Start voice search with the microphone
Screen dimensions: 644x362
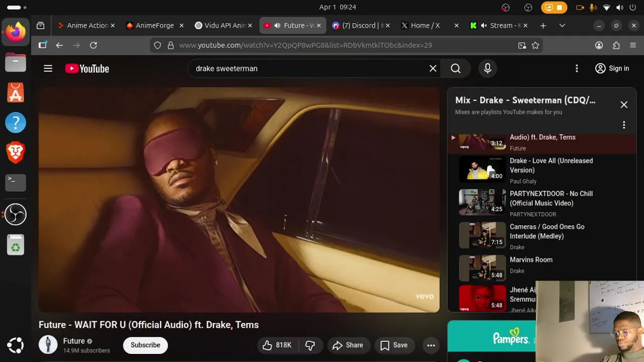(488, 68)
